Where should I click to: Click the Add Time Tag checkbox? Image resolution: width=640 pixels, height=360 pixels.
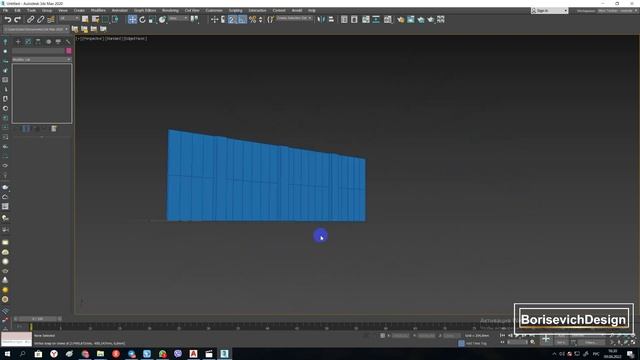coord(461,343)
